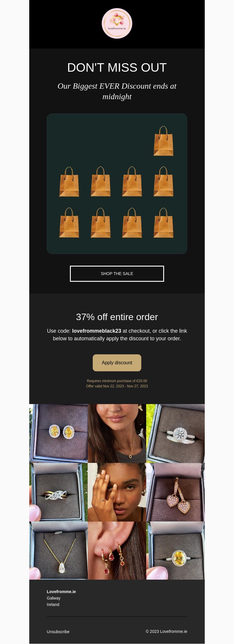Click the Apply discount button
Image resolution: width=234 pixels, height=644 pixels.
click(117, 363)
